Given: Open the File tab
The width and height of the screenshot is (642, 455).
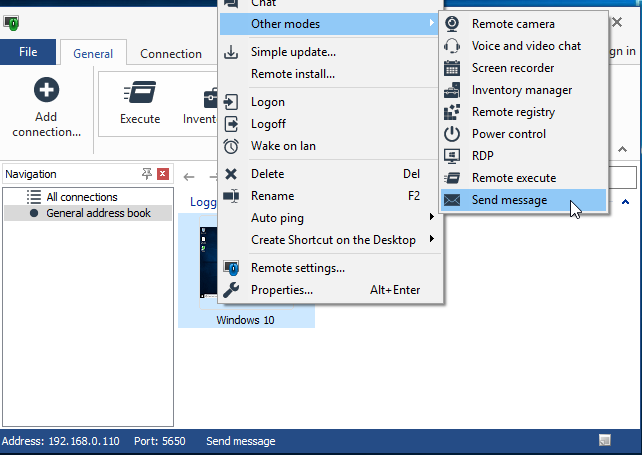Looking at the screenshot, I should coord(28,52).
